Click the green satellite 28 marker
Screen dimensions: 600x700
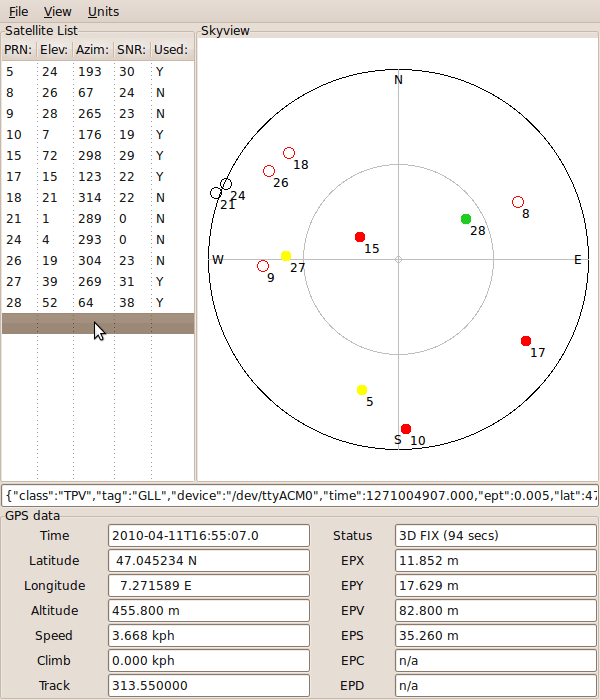(466, 219)
